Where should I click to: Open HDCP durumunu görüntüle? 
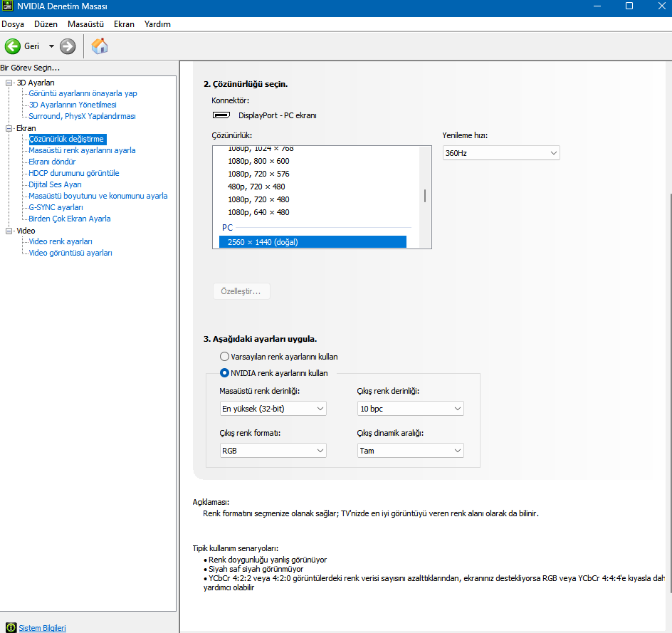(74, 173)
